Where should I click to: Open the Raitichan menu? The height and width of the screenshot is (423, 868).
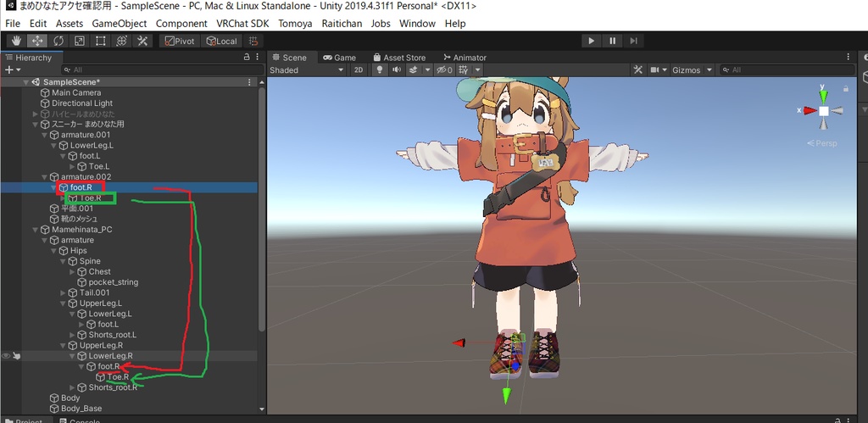tap(342, 23)
